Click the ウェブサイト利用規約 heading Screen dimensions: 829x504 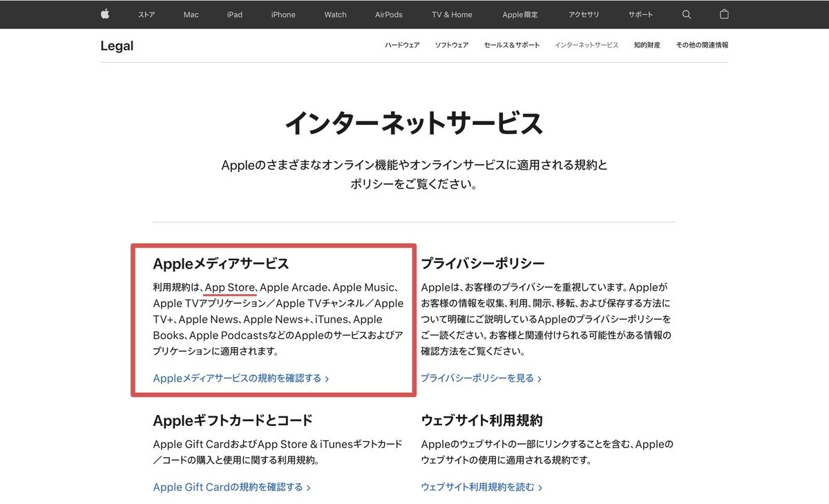pos(482,420)
